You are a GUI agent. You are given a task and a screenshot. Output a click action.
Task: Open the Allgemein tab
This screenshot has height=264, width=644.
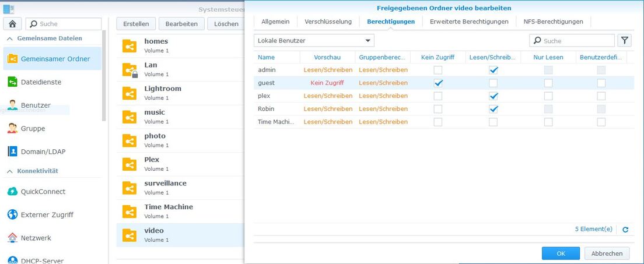tap(275, 22)
